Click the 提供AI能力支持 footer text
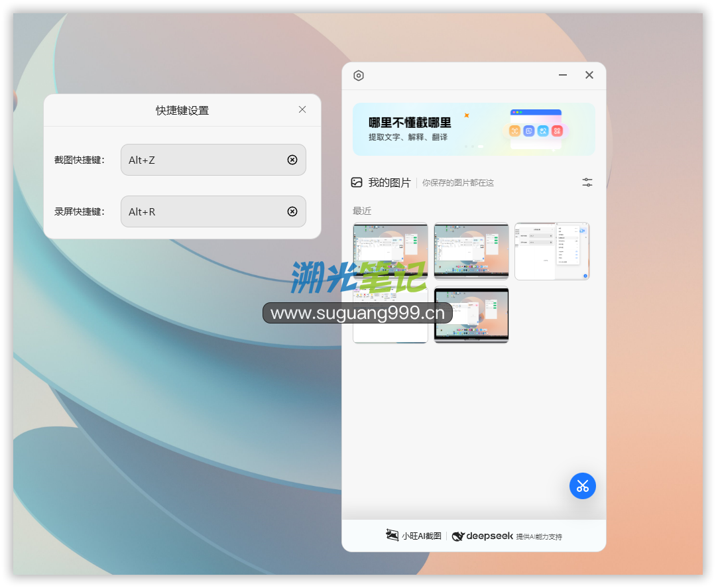Viewport: 716px width, 588px height. point(539,536)
